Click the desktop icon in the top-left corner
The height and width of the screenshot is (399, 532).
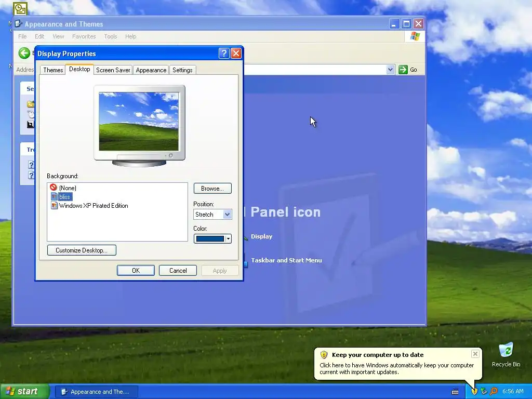click(20, 8)
